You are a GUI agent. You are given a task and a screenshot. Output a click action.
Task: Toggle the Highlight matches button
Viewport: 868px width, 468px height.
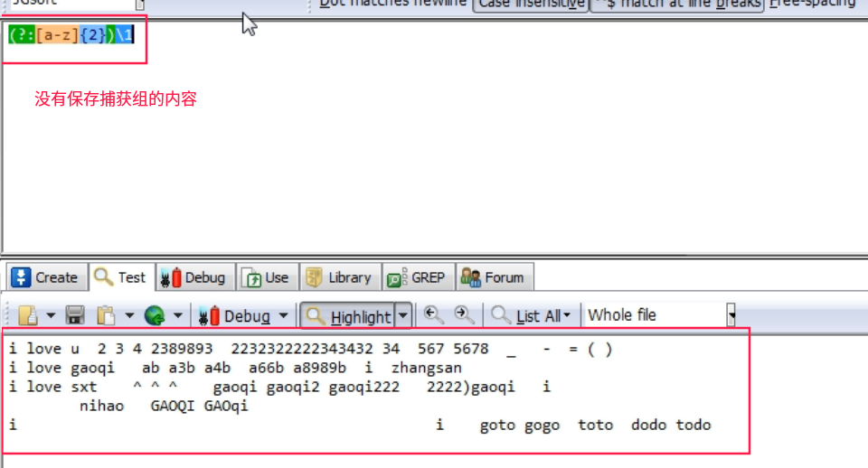coord(348,316)
